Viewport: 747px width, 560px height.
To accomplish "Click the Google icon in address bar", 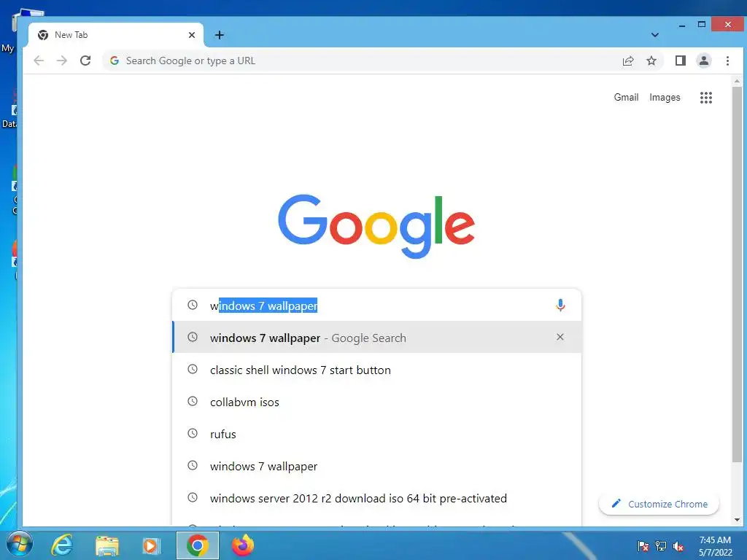I will [x=115, y=61].
